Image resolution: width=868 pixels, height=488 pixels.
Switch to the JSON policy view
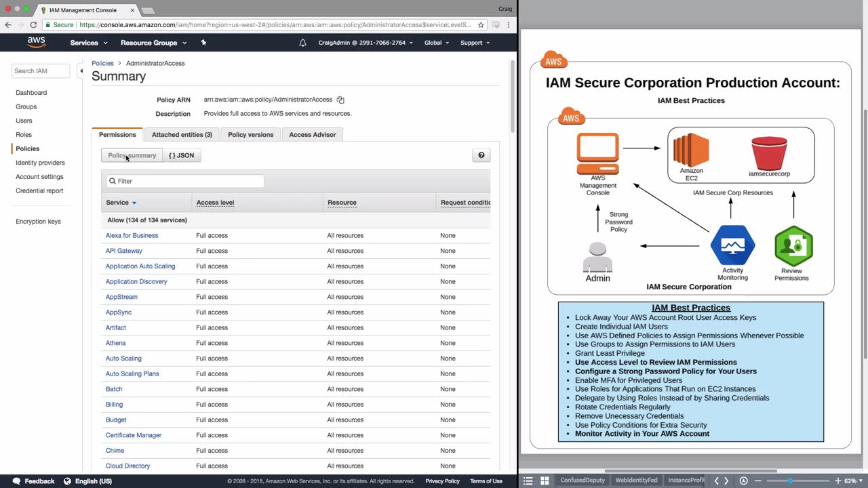click(x=182, y=155)
